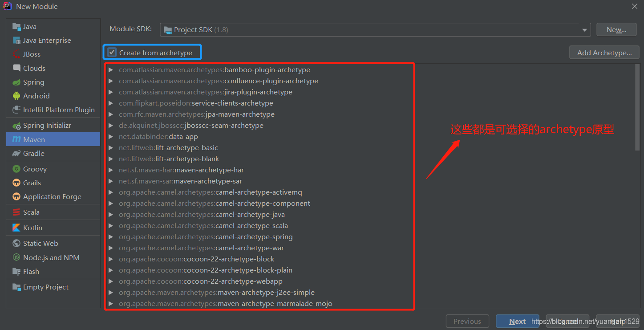Click the IntelliJ logo in title bar

coord(8,6)
